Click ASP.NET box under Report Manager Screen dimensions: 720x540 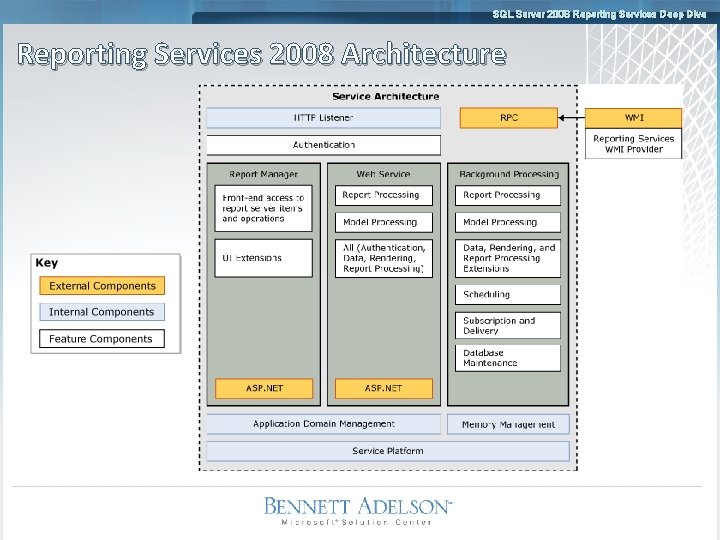[264, 388]
